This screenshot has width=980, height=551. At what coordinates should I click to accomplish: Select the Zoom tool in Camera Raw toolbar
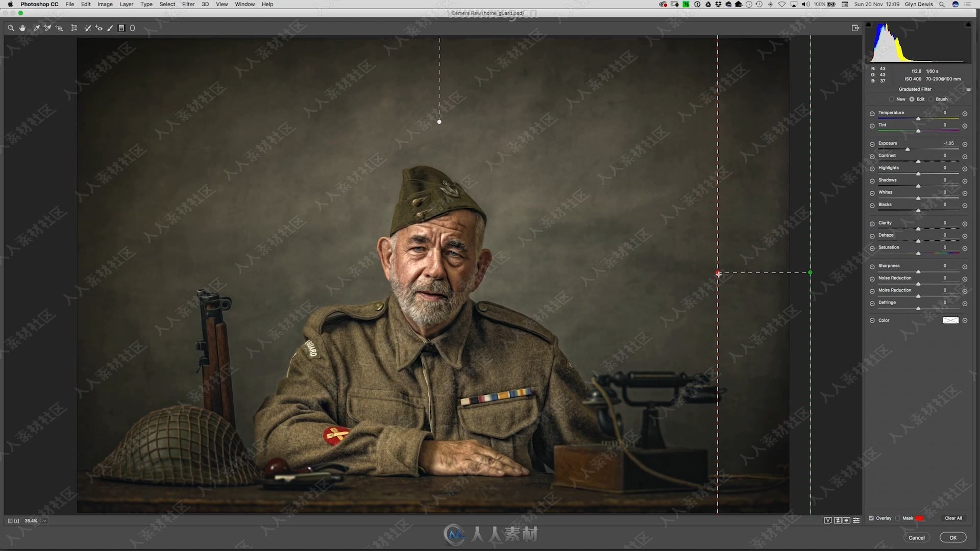[x=11, y=28]
